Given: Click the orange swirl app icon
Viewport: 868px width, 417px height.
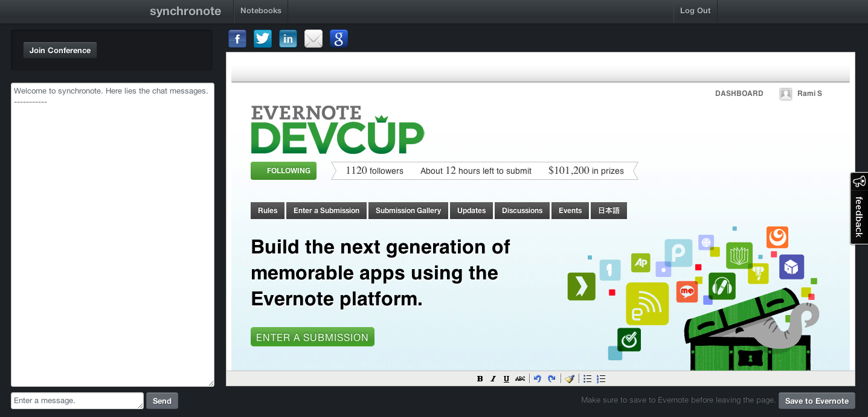Looking at the screenshot, I should pyautogui.click(x=777, y=237).
